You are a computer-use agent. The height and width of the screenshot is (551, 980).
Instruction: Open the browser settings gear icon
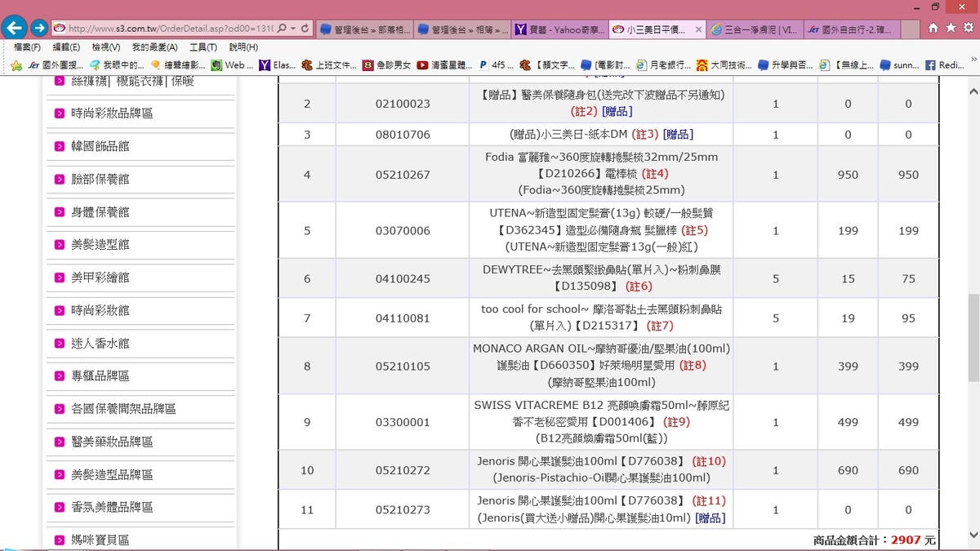coord(967,28)
